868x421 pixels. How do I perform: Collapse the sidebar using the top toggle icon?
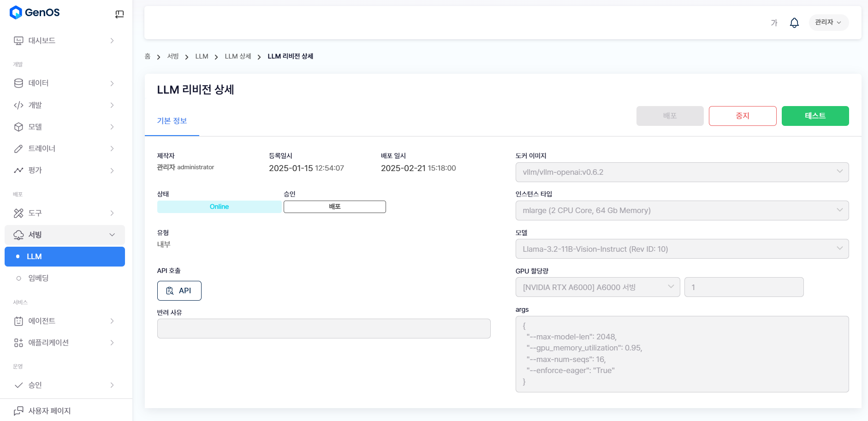(119, 14)
